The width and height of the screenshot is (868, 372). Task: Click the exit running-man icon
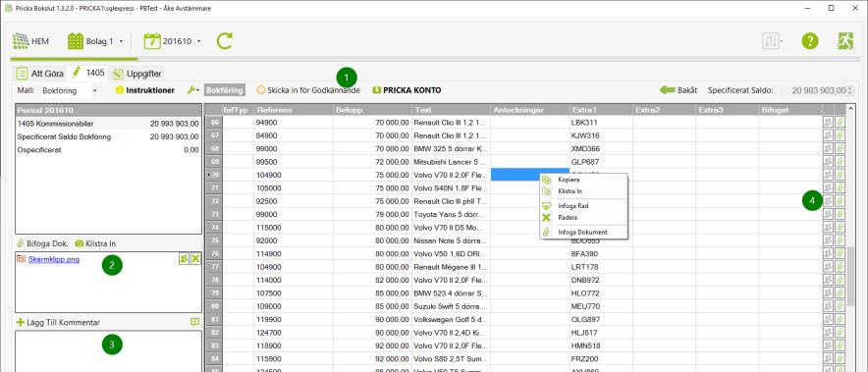pyautogui.click(x=845, y=41)
